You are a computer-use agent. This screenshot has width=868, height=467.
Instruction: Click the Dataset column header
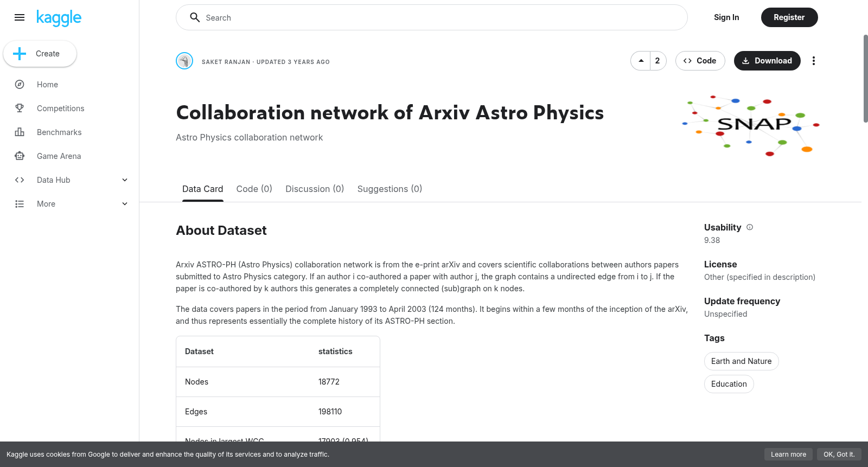point(199,351)
